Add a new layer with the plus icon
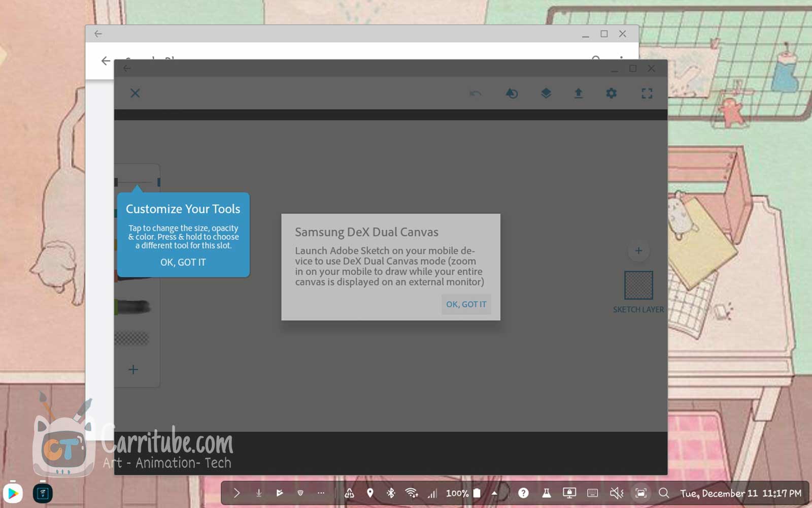 click(x=638, y=250)
